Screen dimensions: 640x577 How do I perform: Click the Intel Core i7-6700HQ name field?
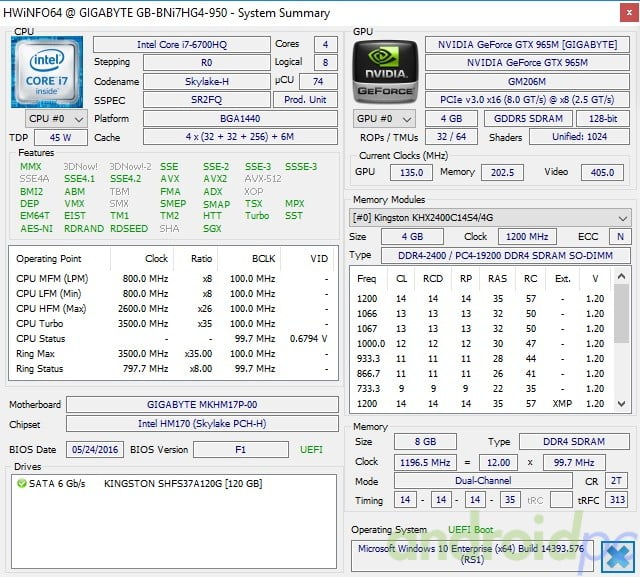[x=182, y=44]
